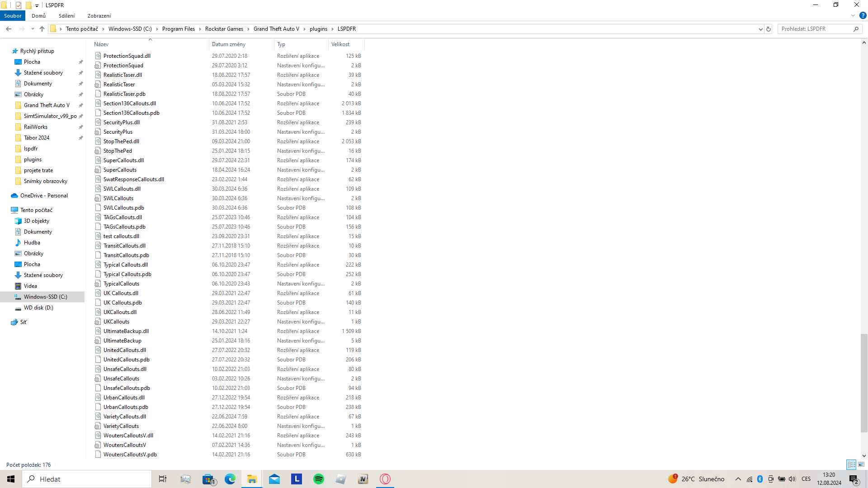Open address bar history dropdown

[x=760, y=29]
